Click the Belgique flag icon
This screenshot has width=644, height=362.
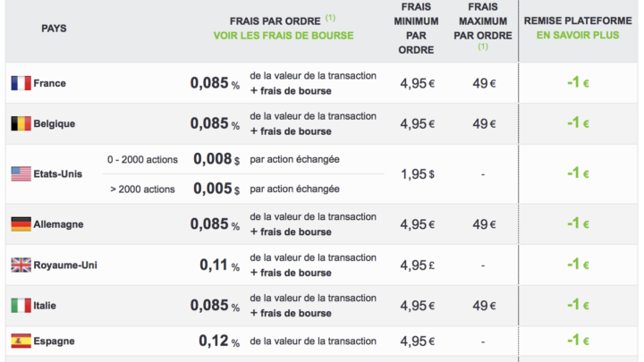pyautogui.click(x=21, y=123)
